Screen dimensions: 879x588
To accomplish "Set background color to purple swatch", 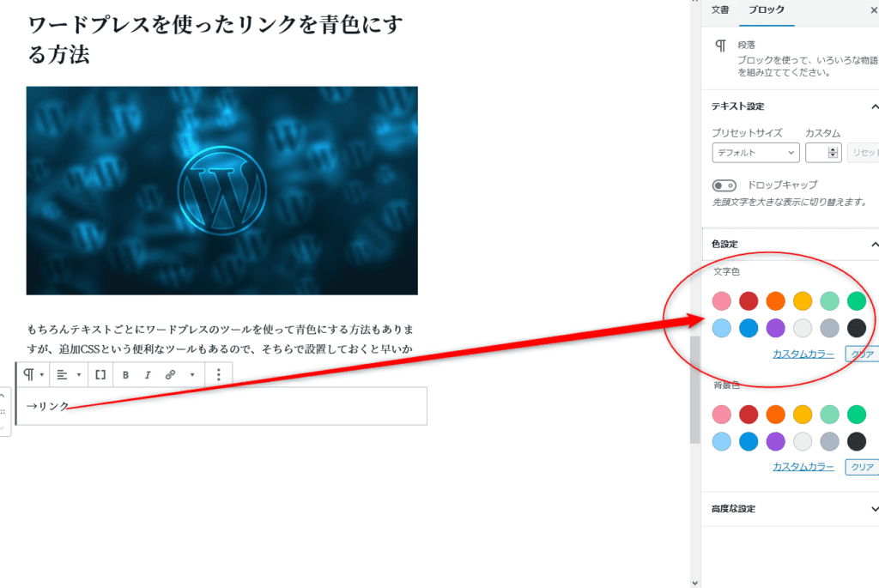I will [x=775, y=441].
